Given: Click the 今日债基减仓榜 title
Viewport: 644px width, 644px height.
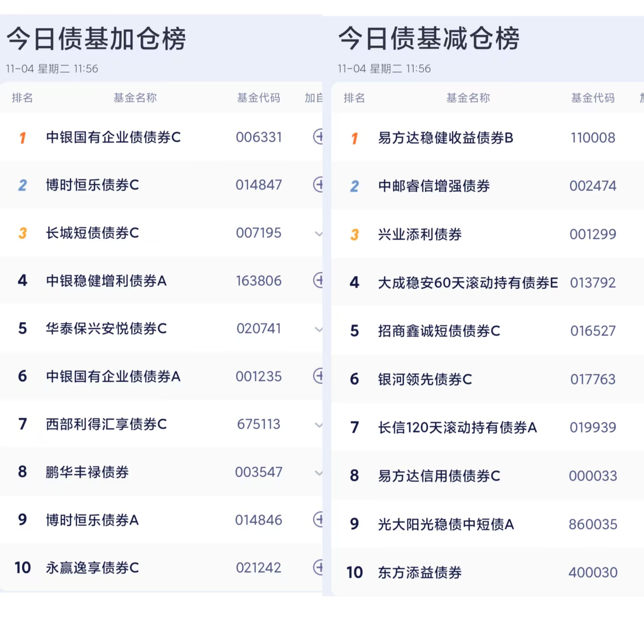Looking at the screenshot, I should tap(429, 39).
